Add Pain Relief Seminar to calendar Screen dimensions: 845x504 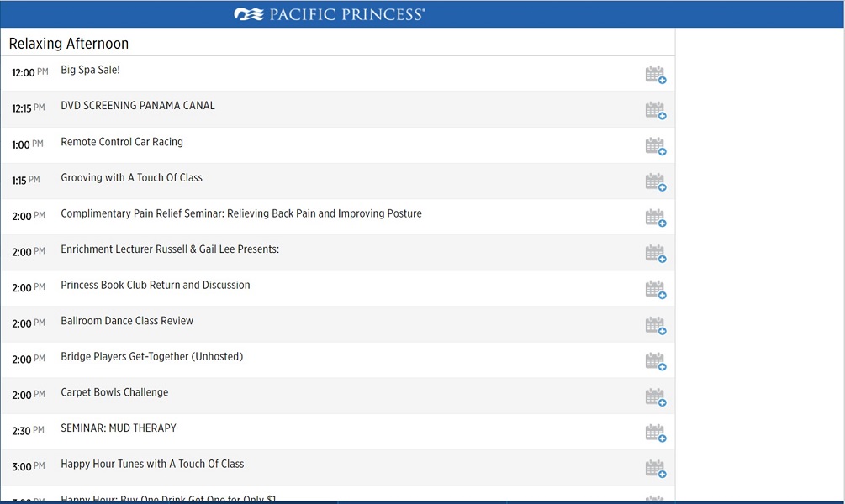click(x=655, y=218)
